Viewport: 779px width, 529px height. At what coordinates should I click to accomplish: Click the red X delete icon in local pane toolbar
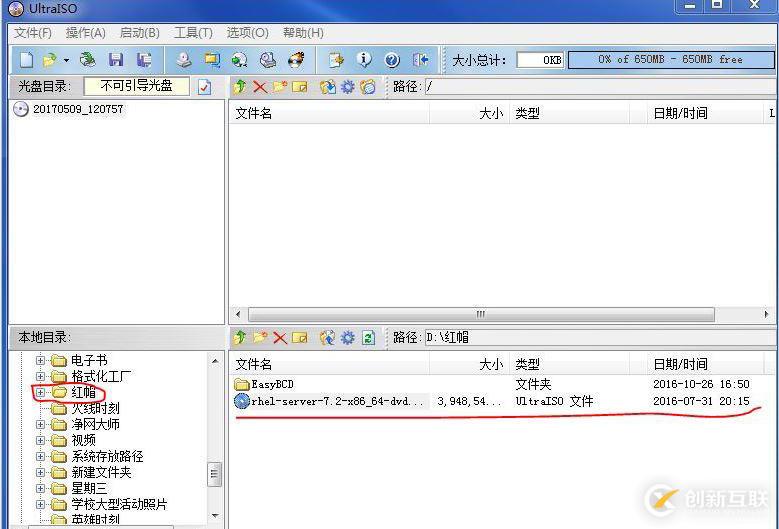280,338
